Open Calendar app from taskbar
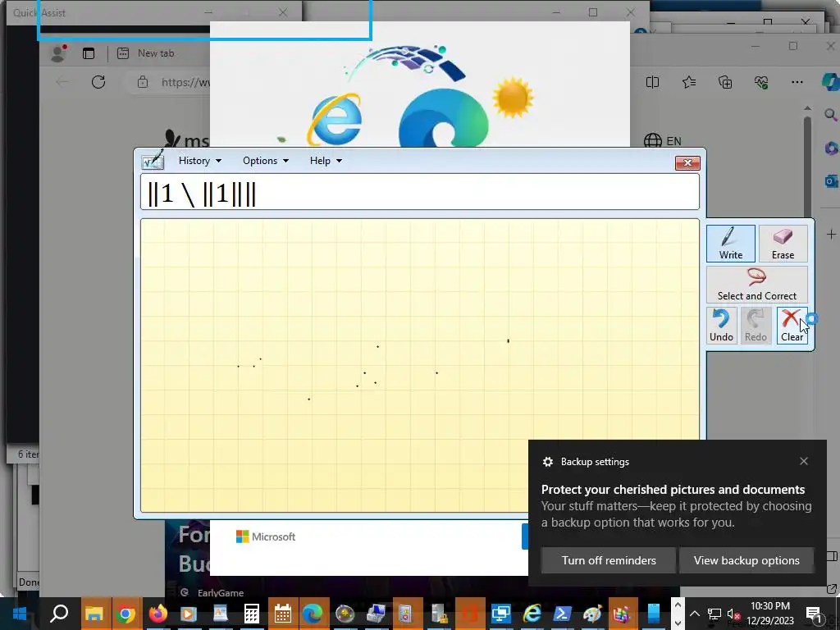 point(282,614)
